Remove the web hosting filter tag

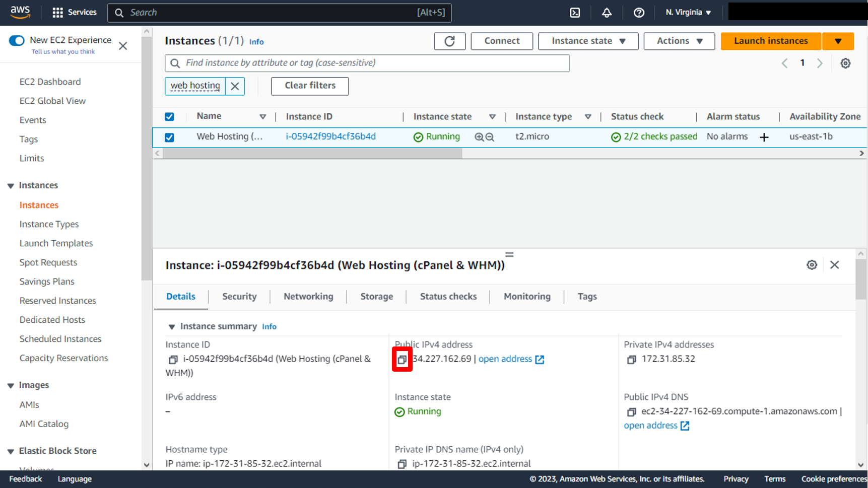pos(235,86)
